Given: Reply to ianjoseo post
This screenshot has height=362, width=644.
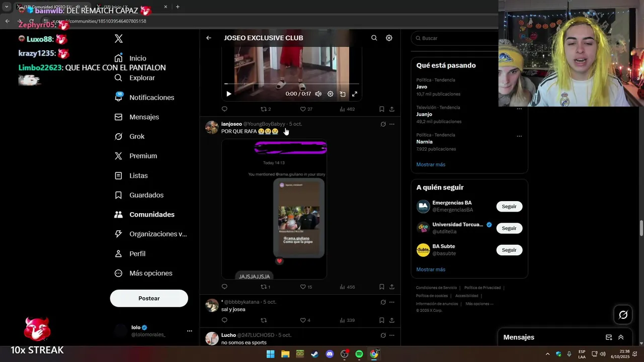Looking at the screenshot, I should pos(224,287).
